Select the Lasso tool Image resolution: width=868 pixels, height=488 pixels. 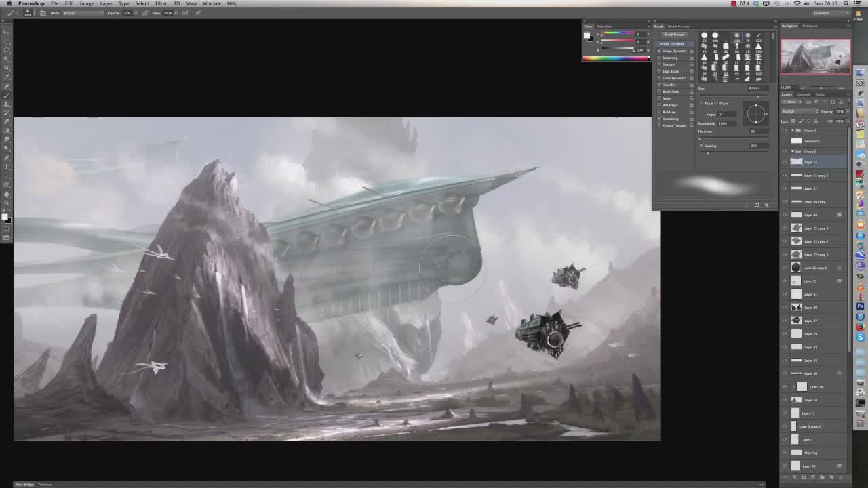click(7, 50)
